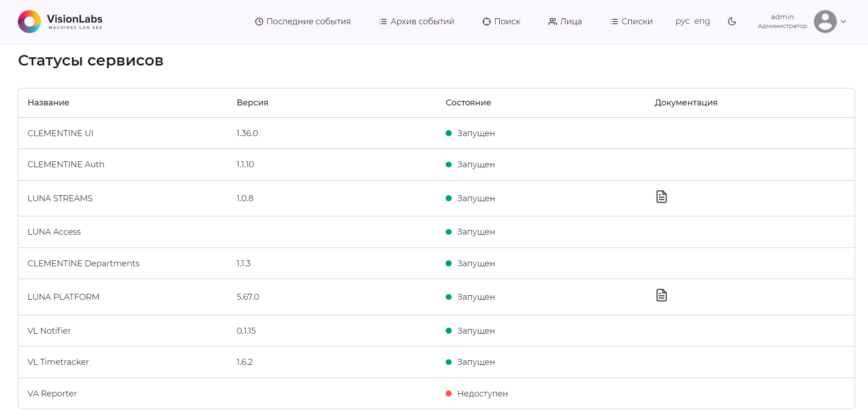Image resolution: width=868 pixels, height=418 pixels.
Task: Click the Документация column header
Action: (x=686, y=103)
